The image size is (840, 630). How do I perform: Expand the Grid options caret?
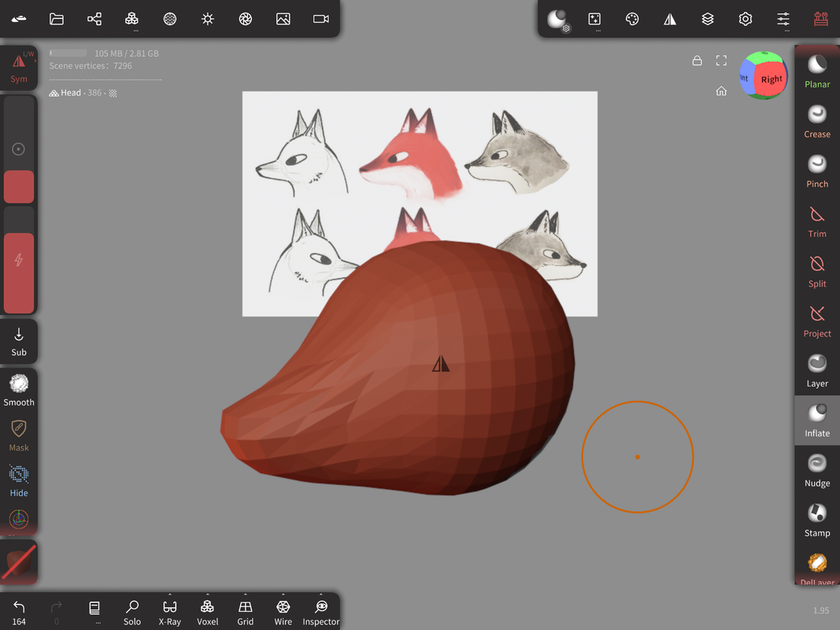click(246, 595)
